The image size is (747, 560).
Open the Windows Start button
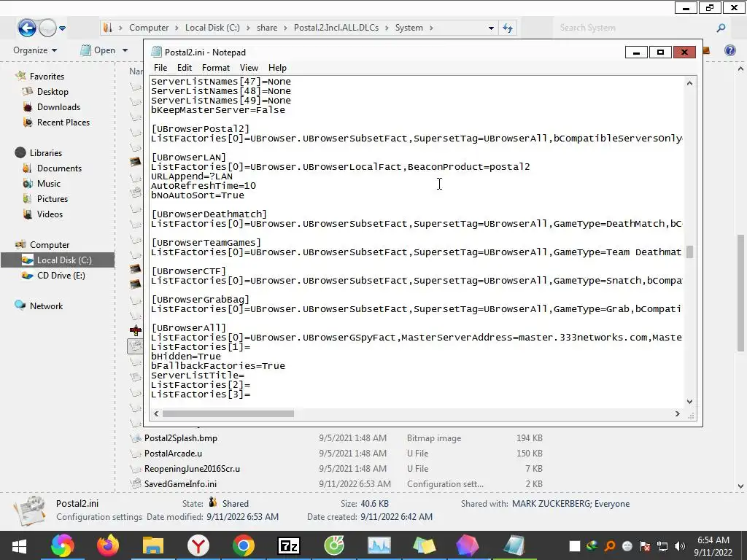click(19, 545)
